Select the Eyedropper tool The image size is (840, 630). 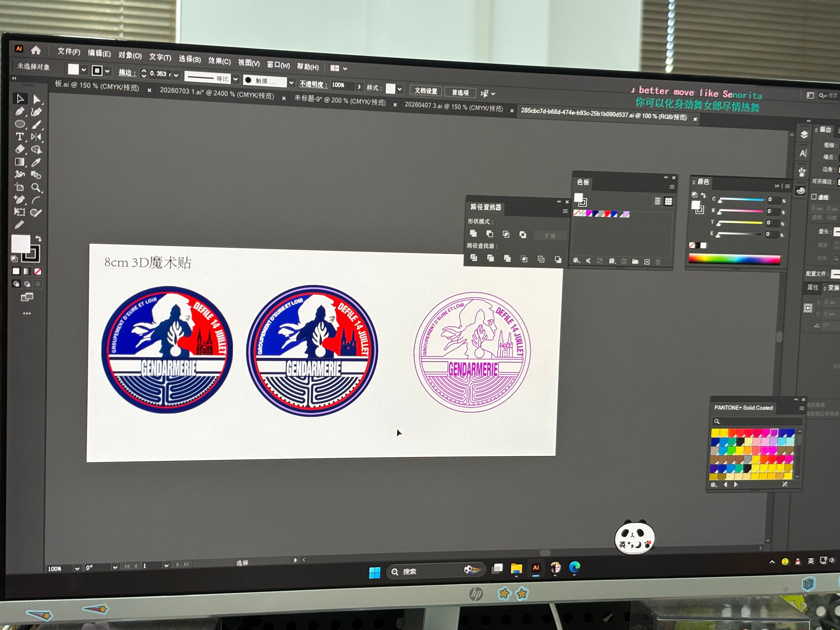point(36,162)
